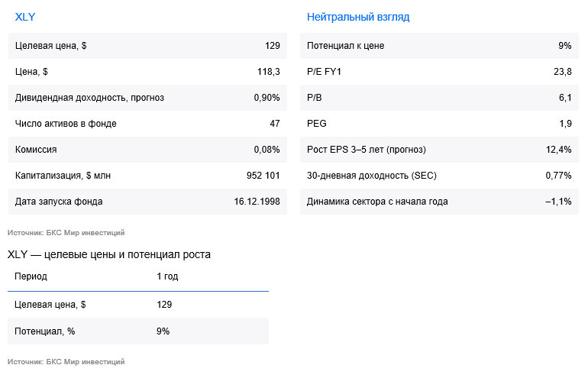Click the Потенциал к цене row

click(x=440, y=46)
